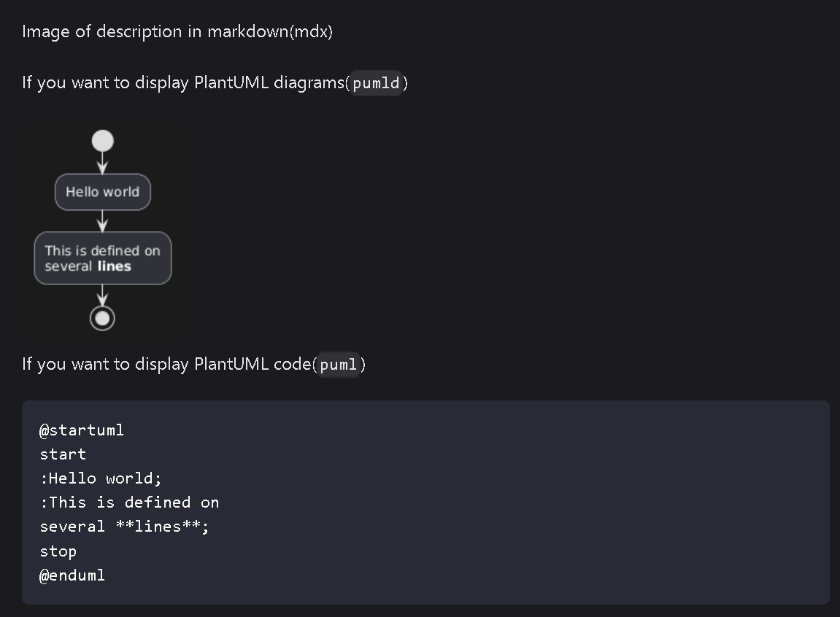Click the inline code 'pumld'
The image size is (840, 617).
pos(376,83)
